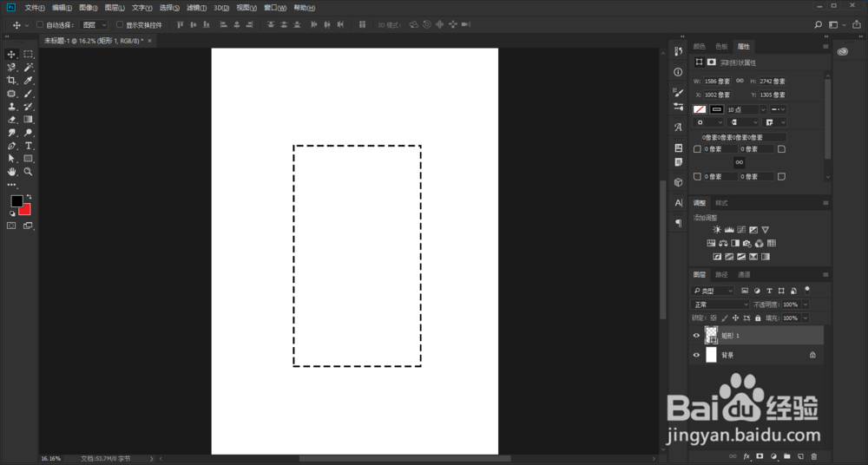868x465 pixels.
Task: Click the shape fill color swatch
Action: click(x=700, y=109)
